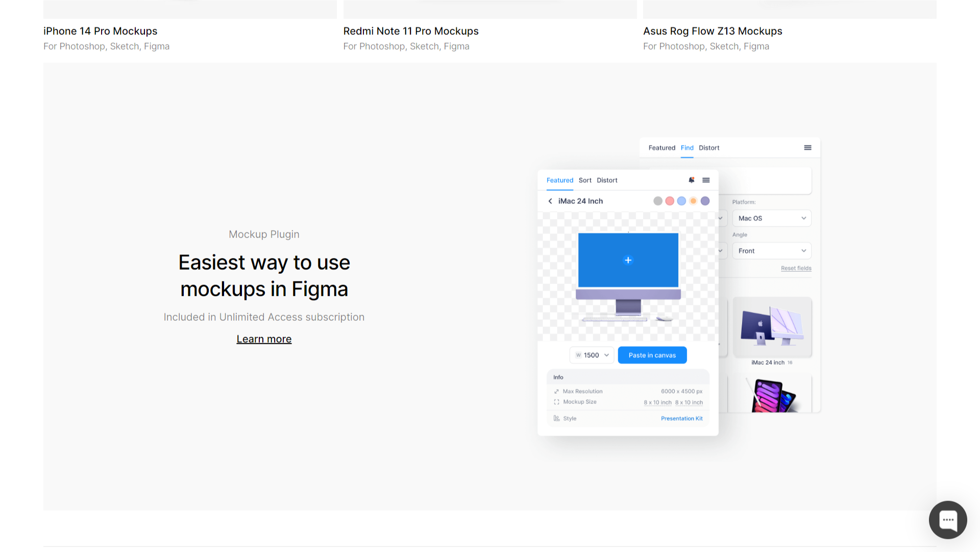Click the iMac 24 inch thumbnail caption
This screenshot has height=552, width=980.
768,363
